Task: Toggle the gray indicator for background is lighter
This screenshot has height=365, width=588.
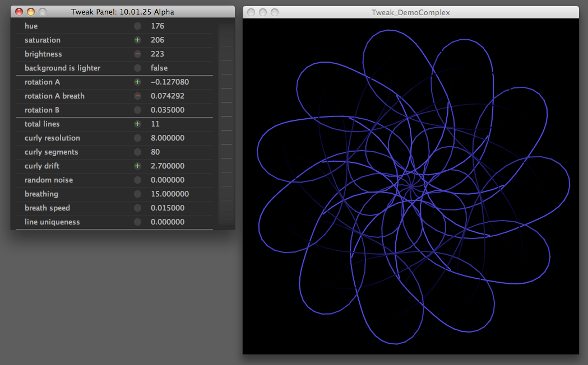Action: (x=137, y=68)
